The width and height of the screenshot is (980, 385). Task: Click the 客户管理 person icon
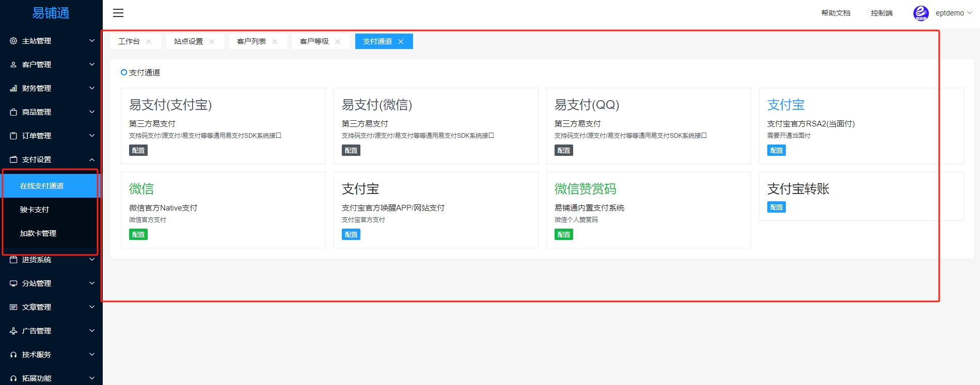13,65
